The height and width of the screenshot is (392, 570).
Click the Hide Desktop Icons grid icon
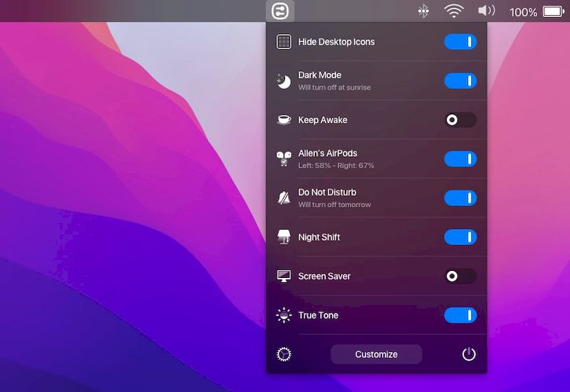point(284,42)
